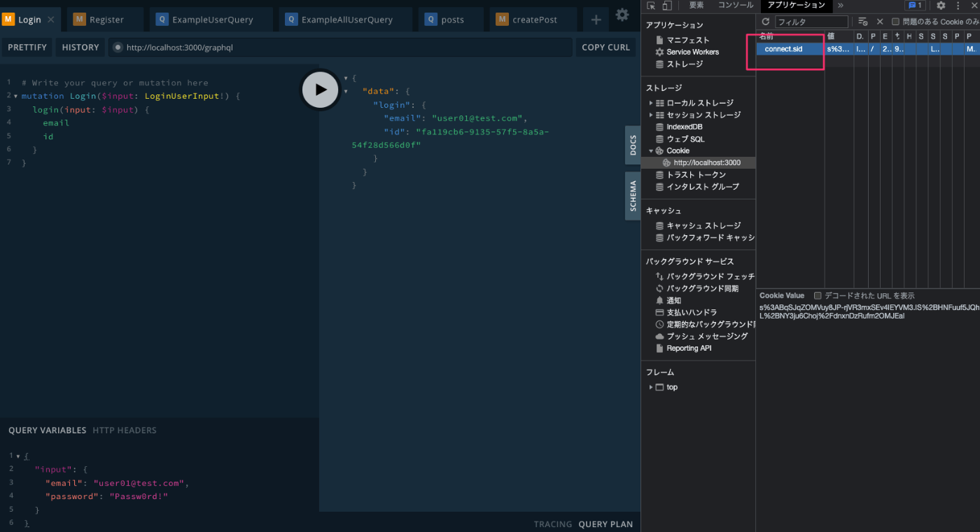Click the 支払いハンドラ card icon

point(659,312)
